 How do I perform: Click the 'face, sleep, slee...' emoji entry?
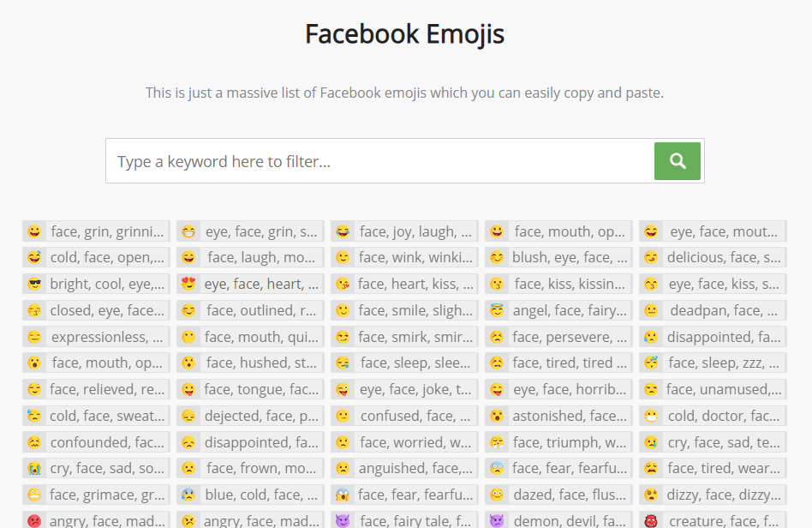coord(404,363)
